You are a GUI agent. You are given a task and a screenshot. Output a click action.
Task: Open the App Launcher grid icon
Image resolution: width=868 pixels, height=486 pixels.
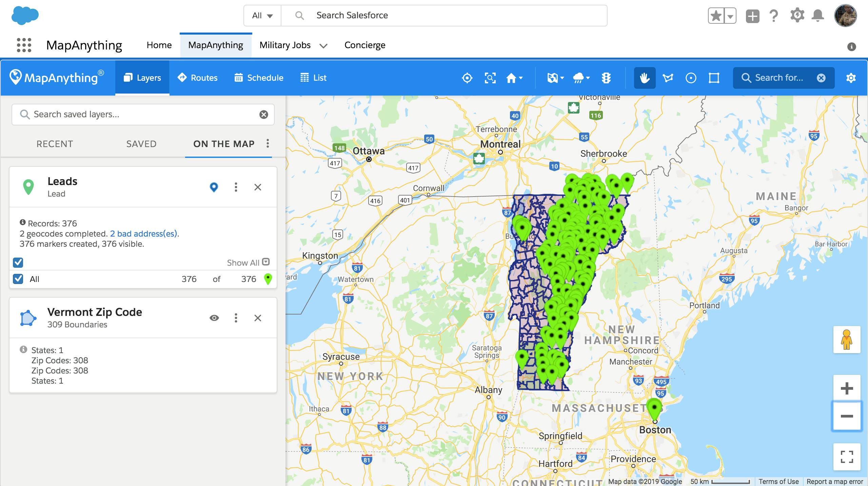[x=24, y=45]
